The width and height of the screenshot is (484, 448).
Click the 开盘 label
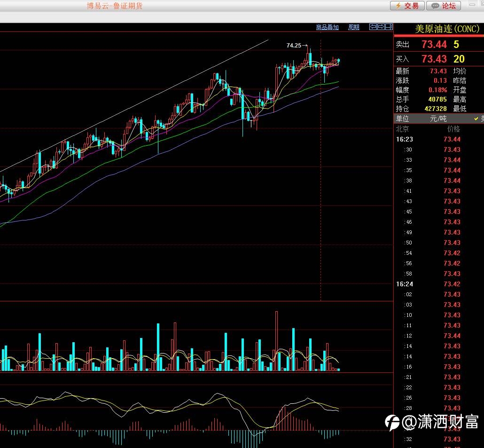pyautogui.click(x=460, y=90)
